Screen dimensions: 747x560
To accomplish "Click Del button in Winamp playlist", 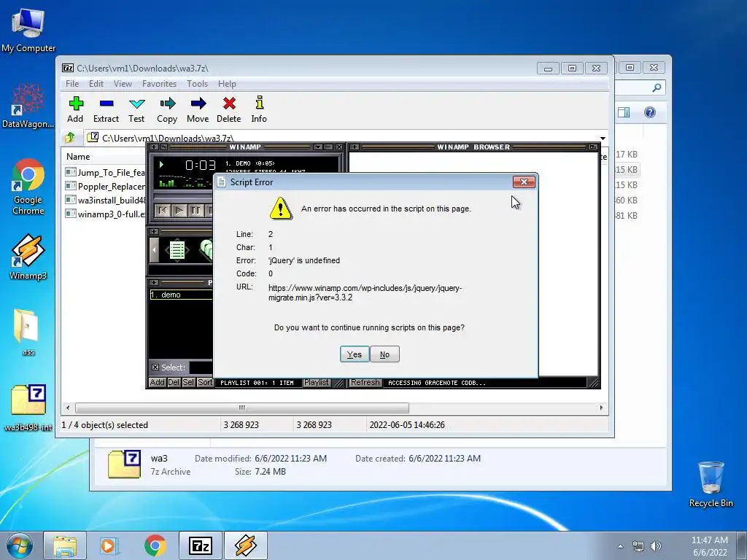I will [174, 382].
